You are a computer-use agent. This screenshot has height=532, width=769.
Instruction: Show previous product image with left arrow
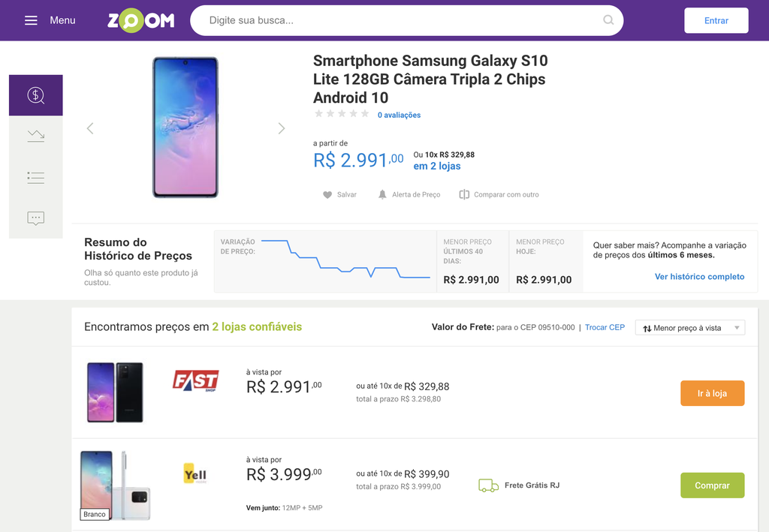[x=90, y=128]
